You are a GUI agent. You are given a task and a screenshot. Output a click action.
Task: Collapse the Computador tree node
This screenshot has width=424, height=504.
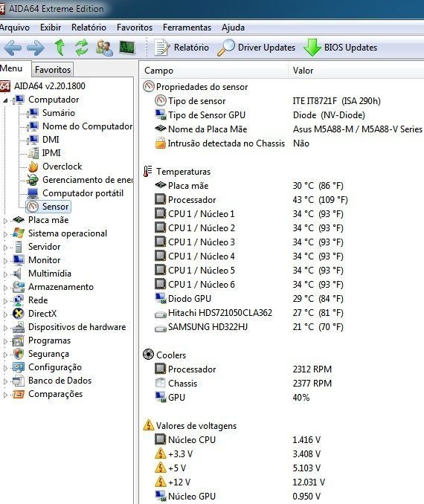5,100
